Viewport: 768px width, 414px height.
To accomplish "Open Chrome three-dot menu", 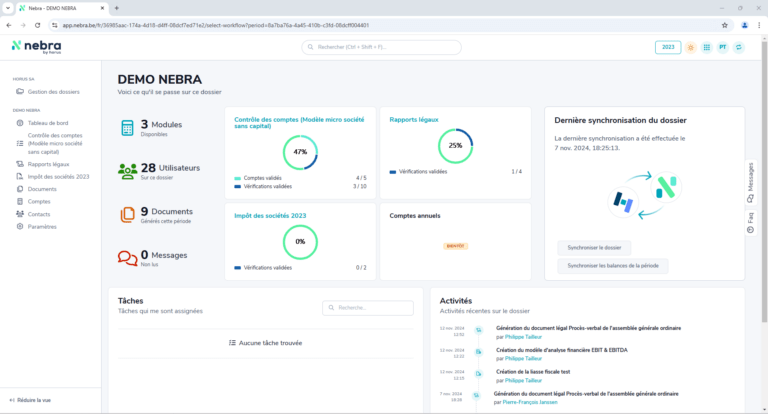I will coord(760,25).
